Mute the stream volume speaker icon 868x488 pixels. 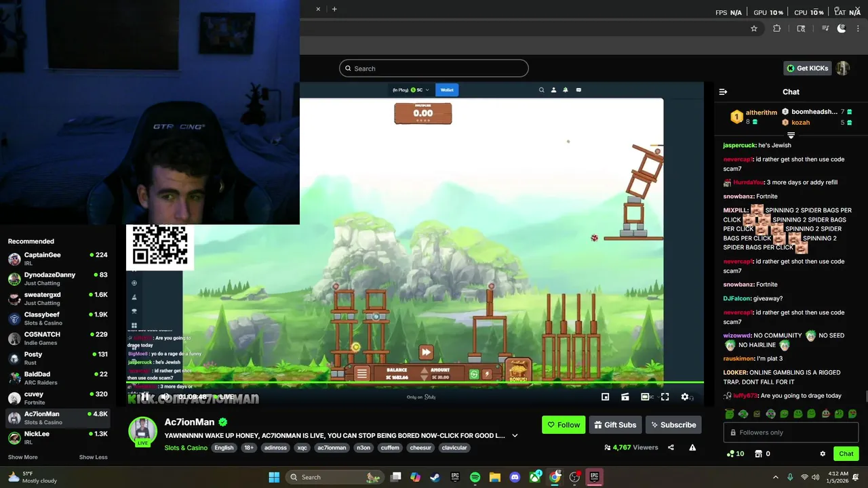coord(165,396)
